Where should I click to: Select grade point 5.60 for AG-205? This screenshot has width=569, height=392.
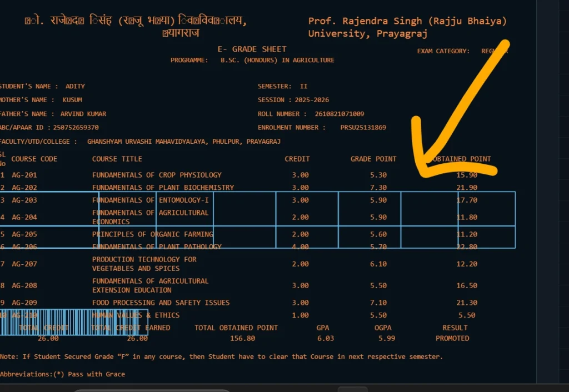point(378,234)
